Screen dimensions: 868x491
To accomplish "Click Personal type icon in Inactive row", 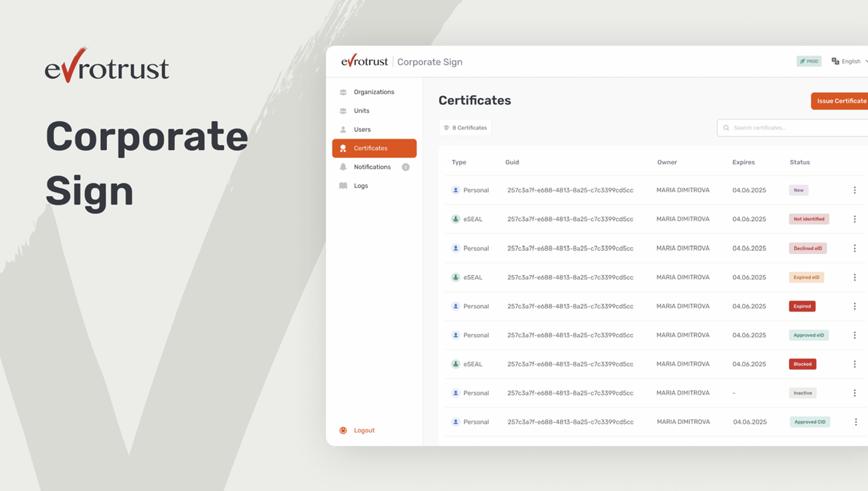I will (456, 393).
